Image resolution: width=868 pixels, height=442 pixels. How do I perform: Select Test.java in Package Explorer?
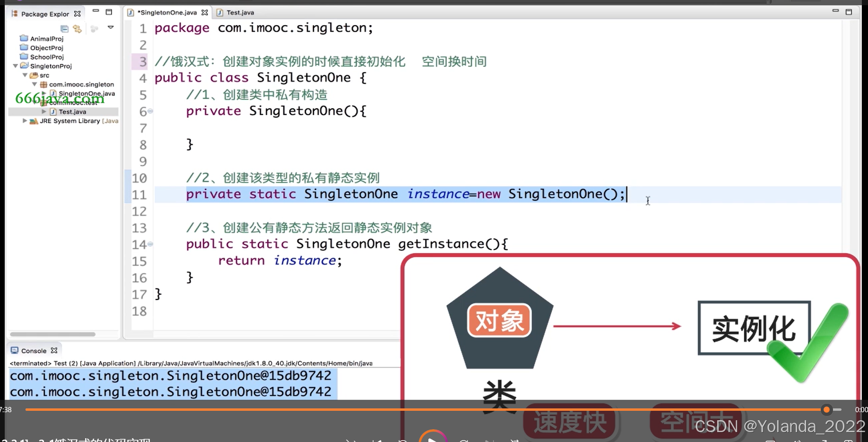click(72, 112)
